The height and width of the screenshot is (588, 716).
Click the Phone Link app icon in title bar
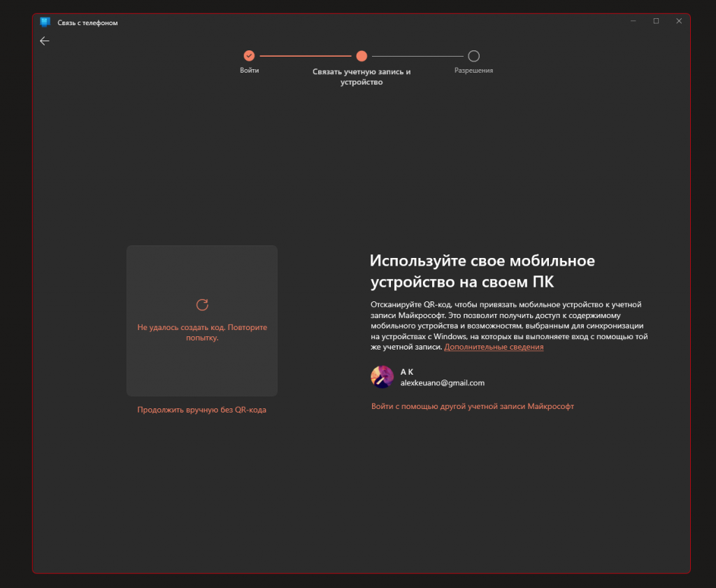click(x=45, y=22)
